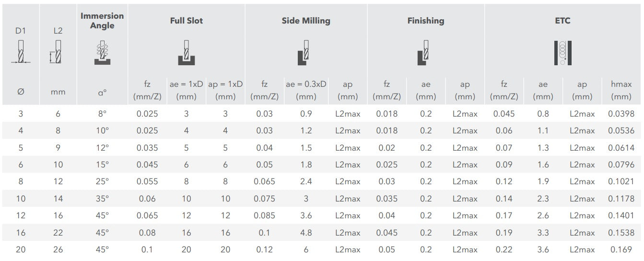Select the side milling ae value 4.8
This screenshot has width=644, height=261.
pyautogui.click(x=306, y=233)
